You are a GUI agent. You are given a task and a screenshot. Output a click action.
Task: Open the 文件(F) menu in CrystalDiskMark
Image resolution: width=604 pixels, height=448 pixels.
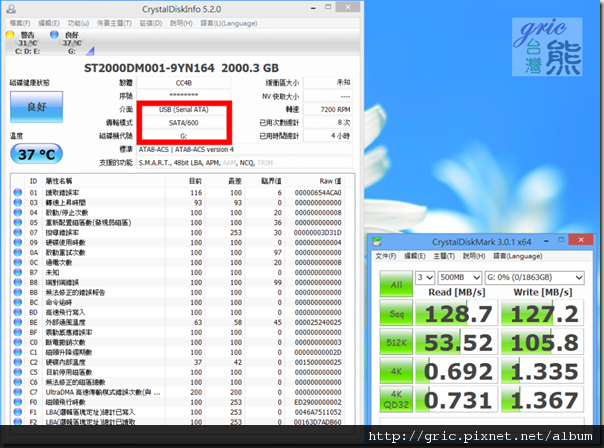pos(386,256)
